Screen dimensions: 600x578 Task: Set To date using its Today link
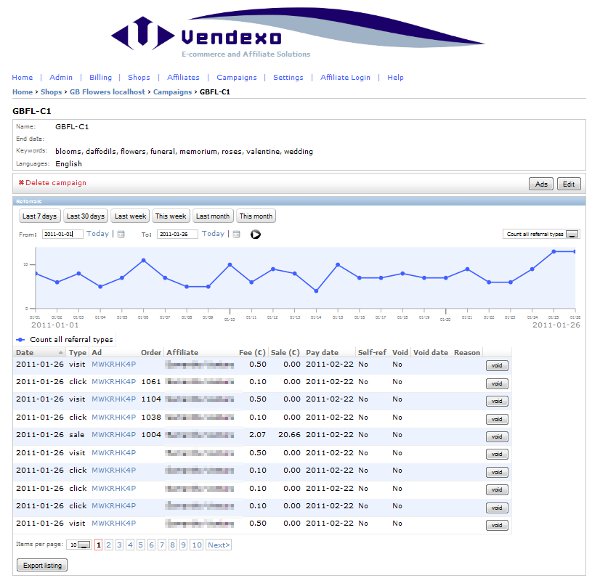click(213, 233)
